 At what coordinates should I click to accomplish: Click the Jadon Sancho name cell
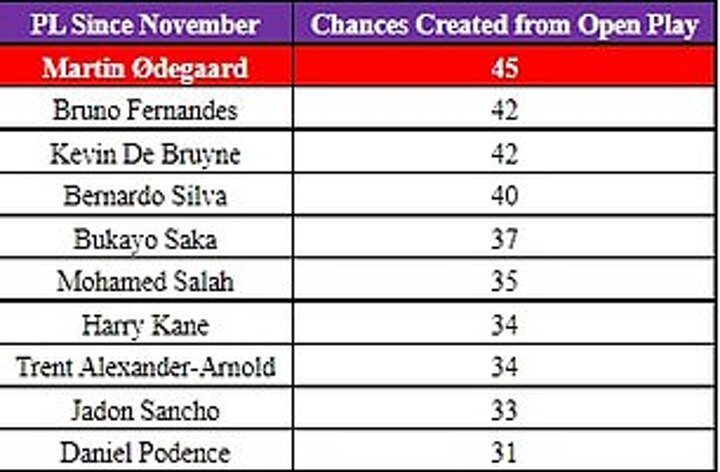click(x=146, y=410)
